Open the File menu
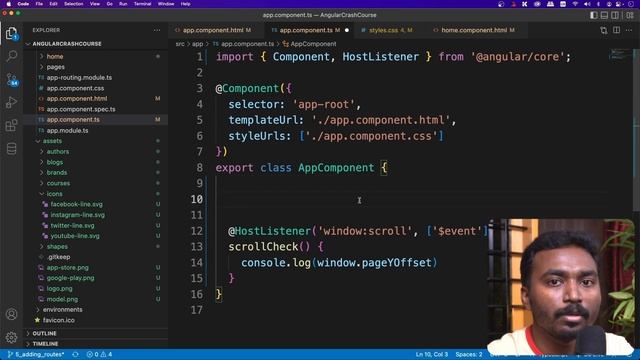 click(x=39, y=4)
